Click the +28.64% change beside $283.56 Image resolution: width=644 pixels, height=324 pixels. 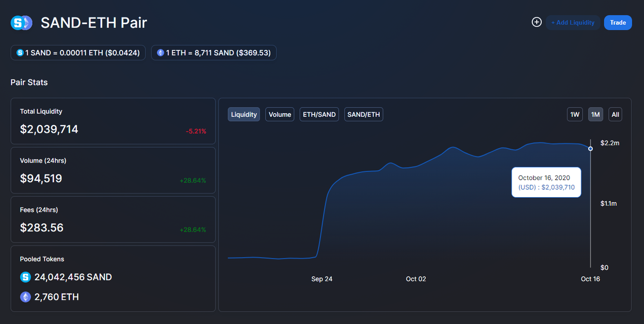[193, 229]
